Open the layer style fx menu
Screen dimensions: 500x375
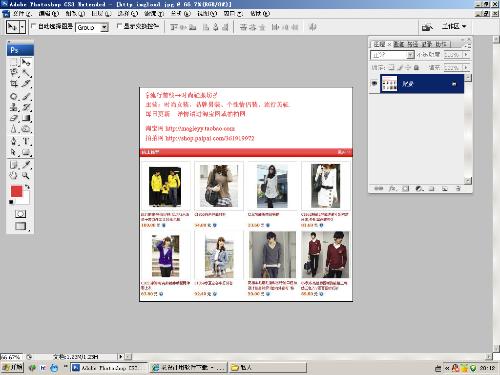392,189
